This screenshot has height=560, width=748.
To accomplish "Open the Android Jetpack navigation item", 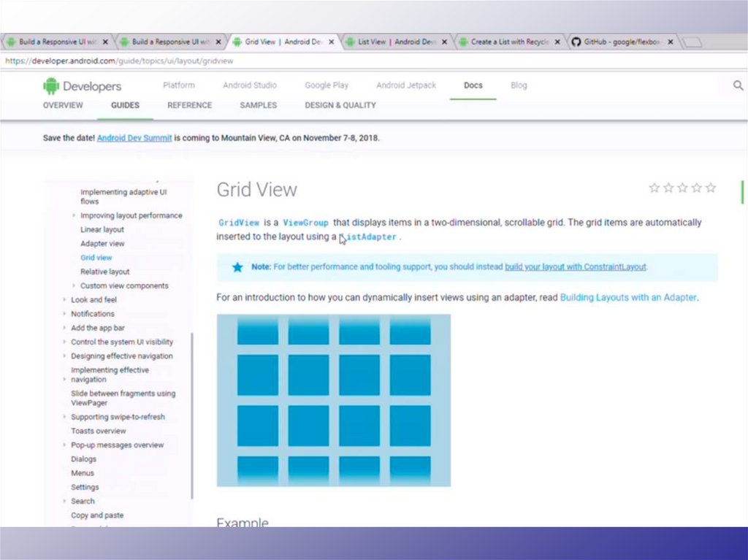I will tap(406, 85).
